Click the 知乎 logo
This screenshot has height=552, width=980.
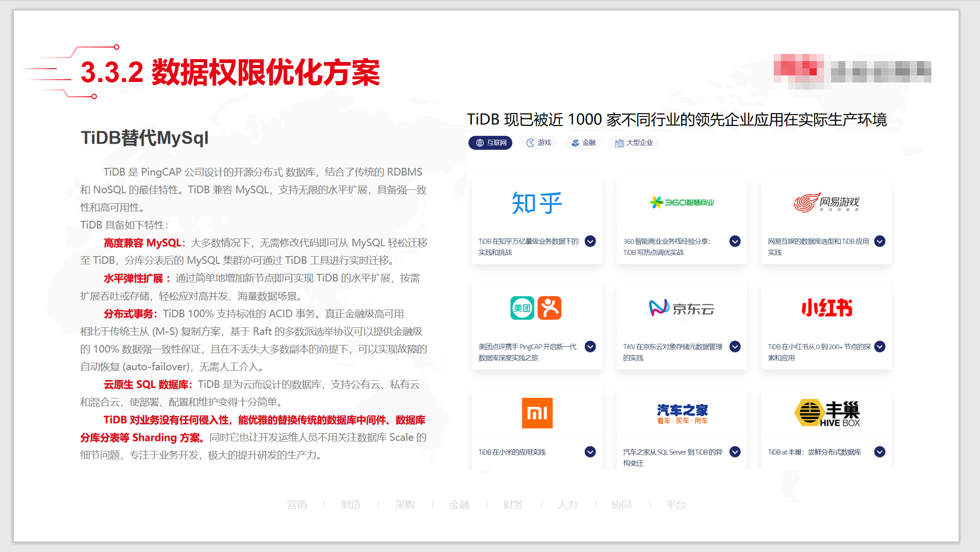pos(537,203)
